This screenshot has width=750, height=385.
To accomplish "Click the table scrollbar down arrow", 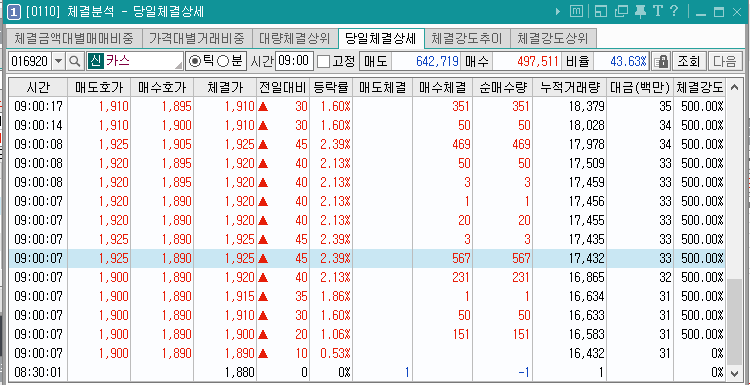I will coord(734,373).
